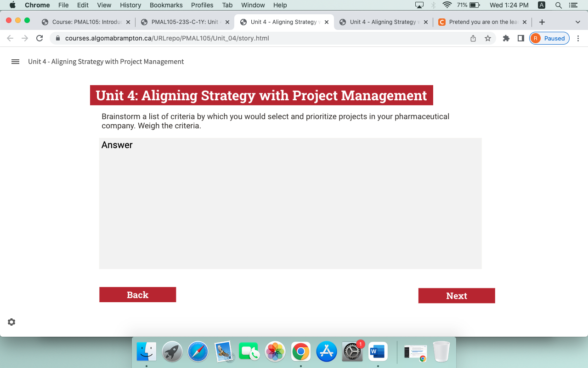This screenshot has width=588, height=368.
Task: Open Google Chrome from the Dock
Action: coord(301,352)
